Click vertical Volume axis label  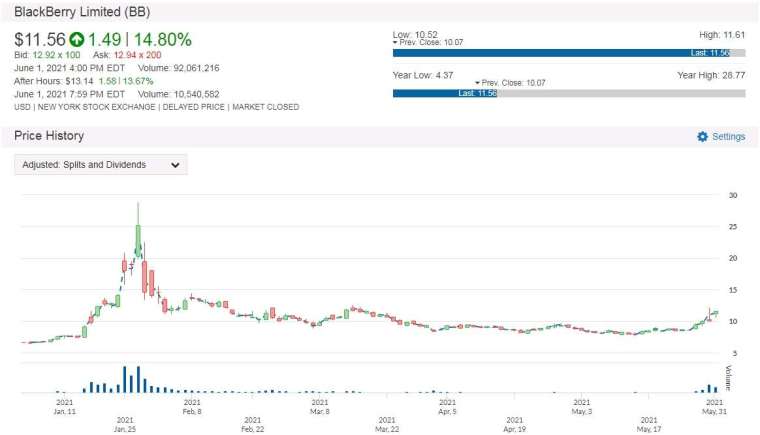728,378
